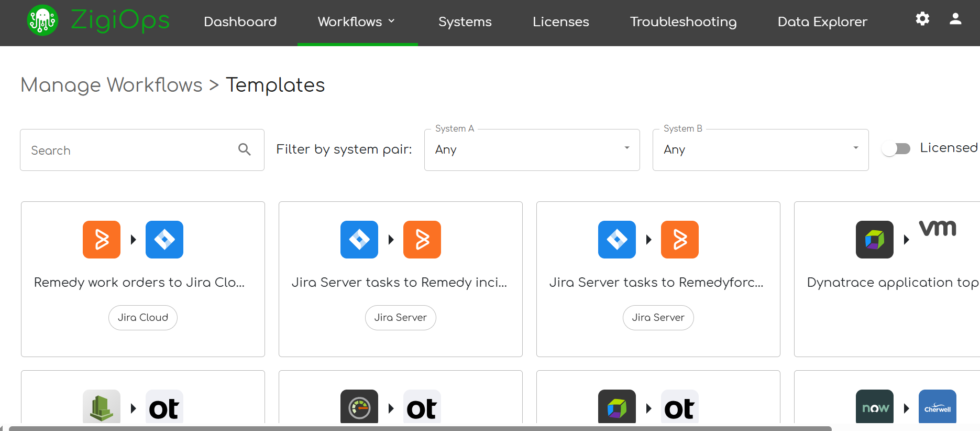
Task: Open the settings gear icon
Action: click(x=922, y=19)
